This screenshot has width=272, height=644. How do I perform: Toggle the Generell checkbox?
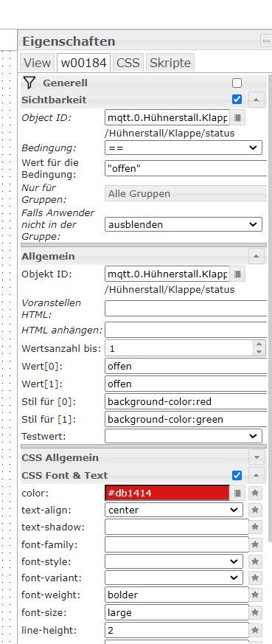(237, 83)
